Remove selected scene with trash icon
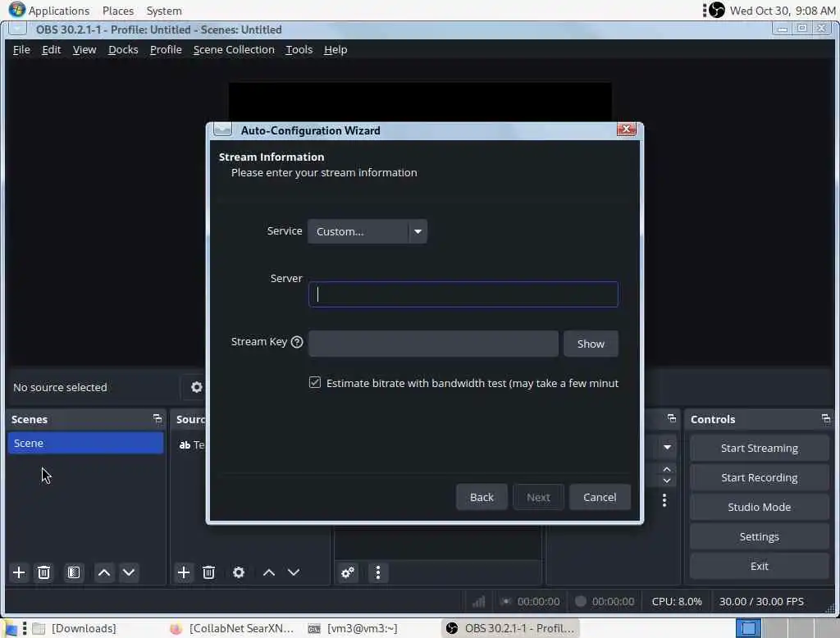The width and height of the screenshot is (840, 638). (44, 572)
